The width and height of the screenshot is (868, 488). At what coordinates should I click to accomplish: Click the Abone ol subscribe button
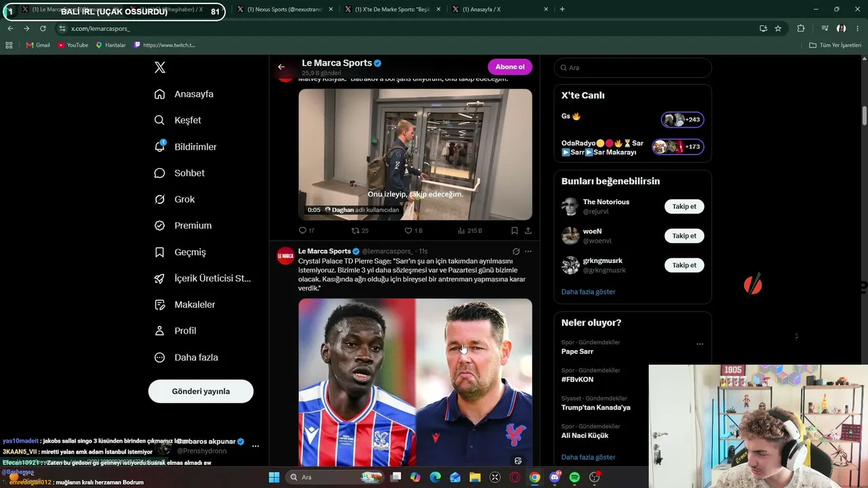tap(510, 67)
